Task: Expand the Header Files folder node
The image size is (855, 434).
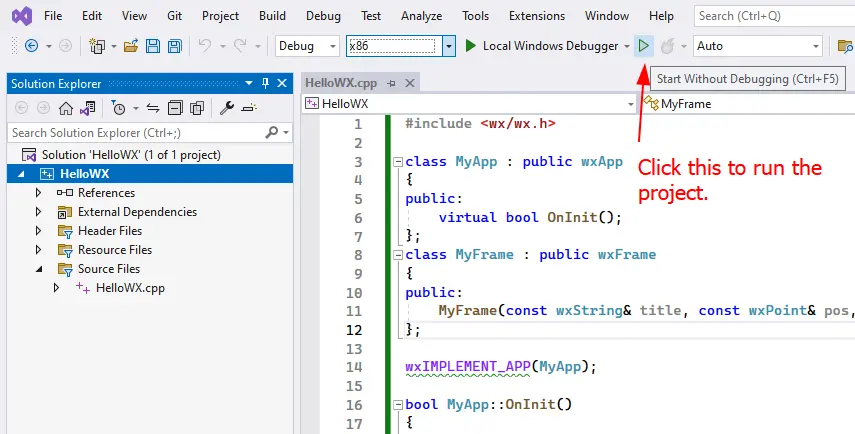Action: [x=39, y=231]
